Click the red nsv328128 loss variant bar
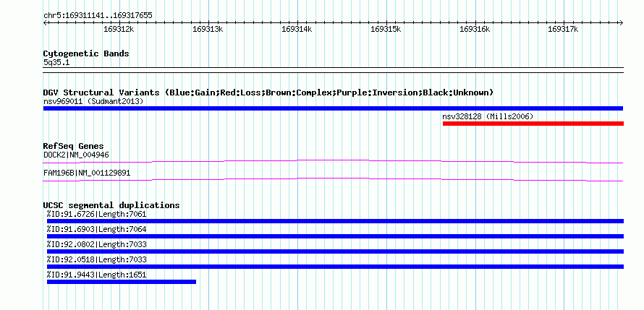 click(533, 124)
